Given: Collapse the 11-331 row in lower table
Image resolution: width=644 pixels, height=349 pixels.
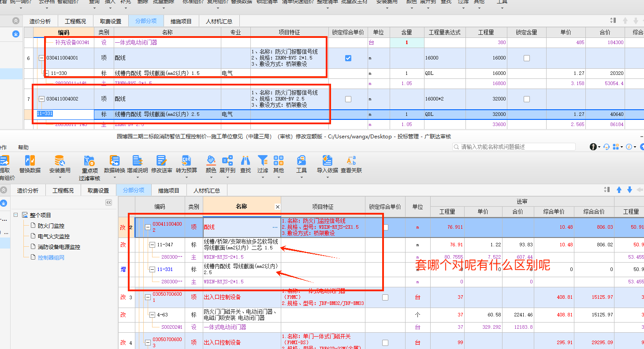Looking at the screenshot, I should [x=153, y=269].
